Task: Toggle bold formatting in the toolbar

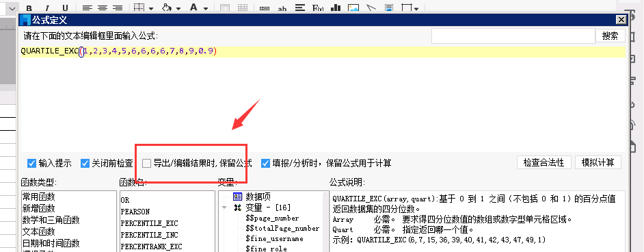Action: click(x=29, y=8)
